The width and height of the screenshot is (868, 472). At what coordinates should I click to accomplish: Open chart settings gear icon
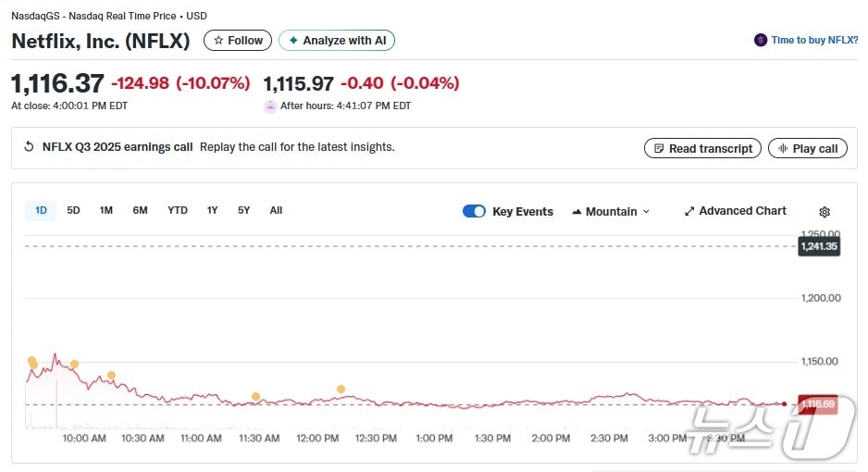825,212
